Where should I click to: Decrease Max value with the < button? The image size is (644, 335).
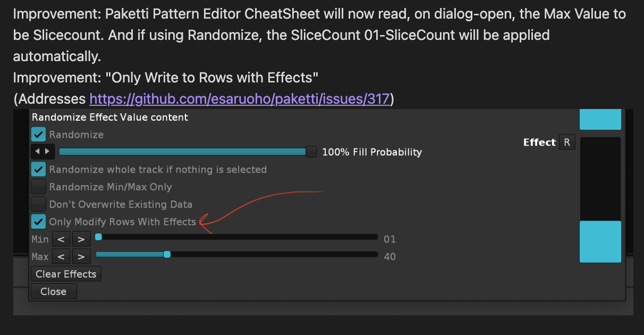tap(61, 257)
